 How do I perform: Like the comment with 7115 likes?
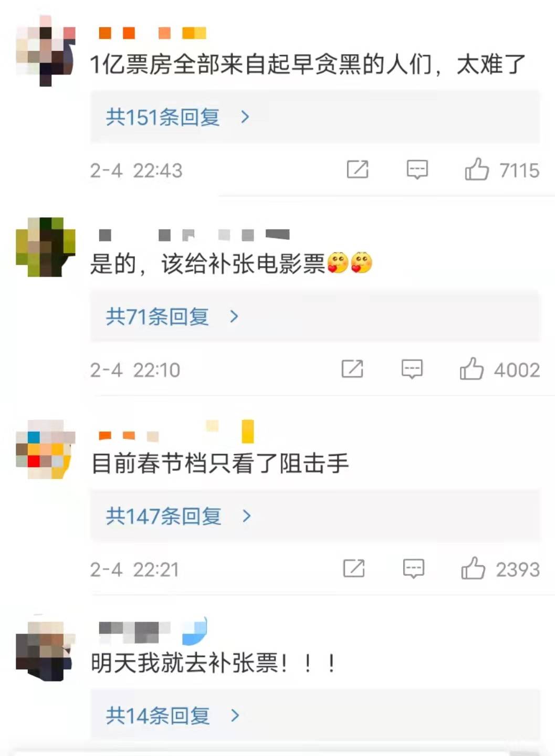477,170
